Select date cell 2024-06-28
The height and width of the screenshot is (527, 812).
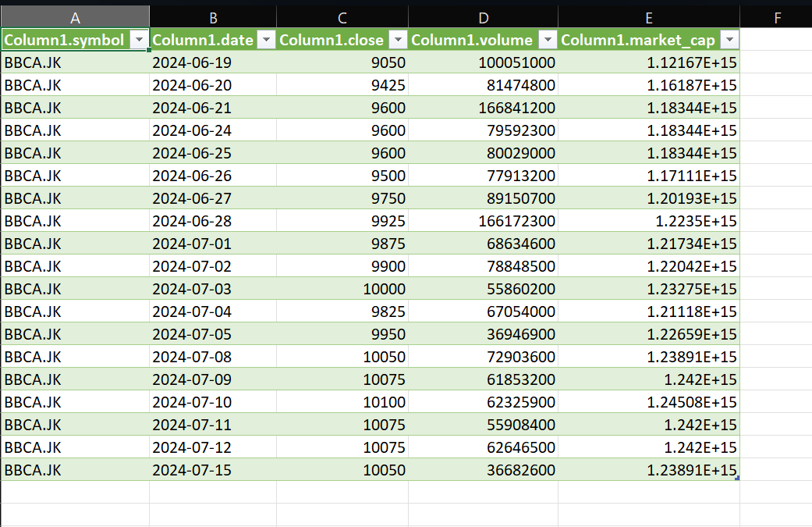[213, 221]
